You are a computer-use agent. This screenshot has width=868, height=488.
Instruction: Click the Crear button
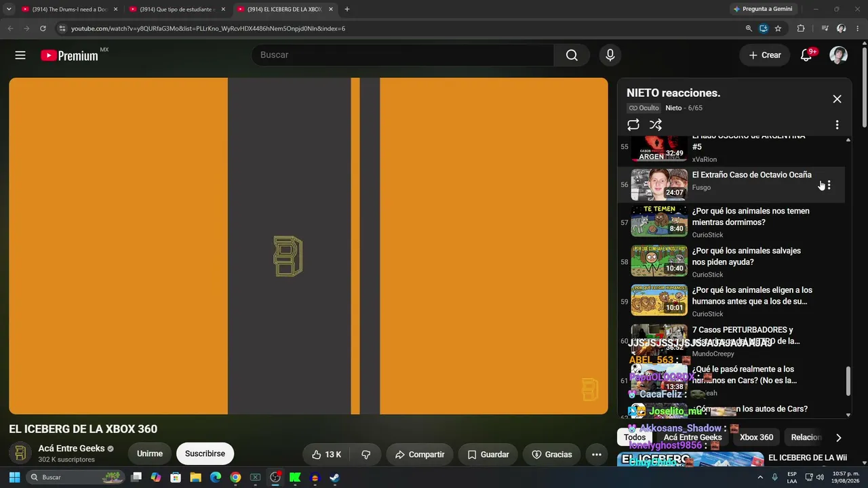click(x=765, y=56)
